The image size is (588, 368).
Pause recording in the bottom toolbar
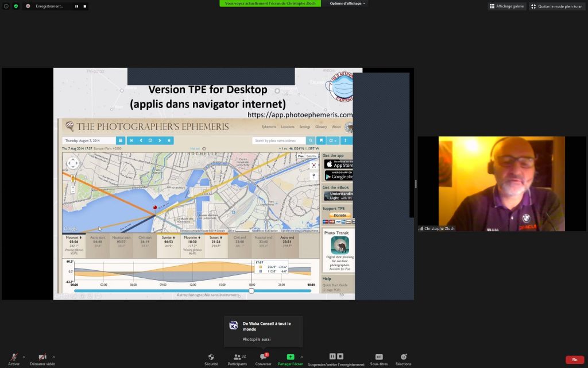click(x=332, y=356)
